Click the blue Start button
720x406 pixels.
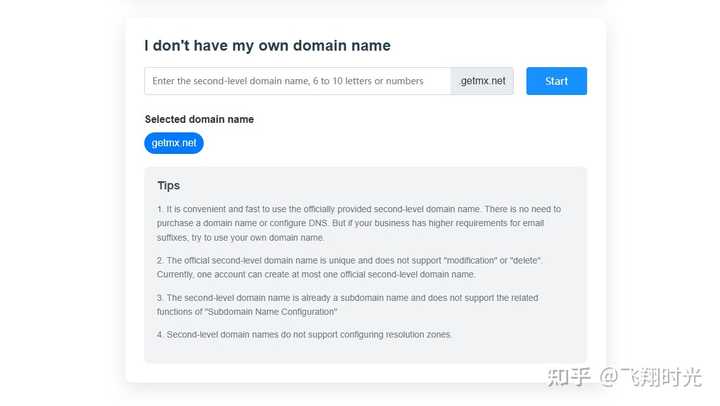tap(556, 81)
